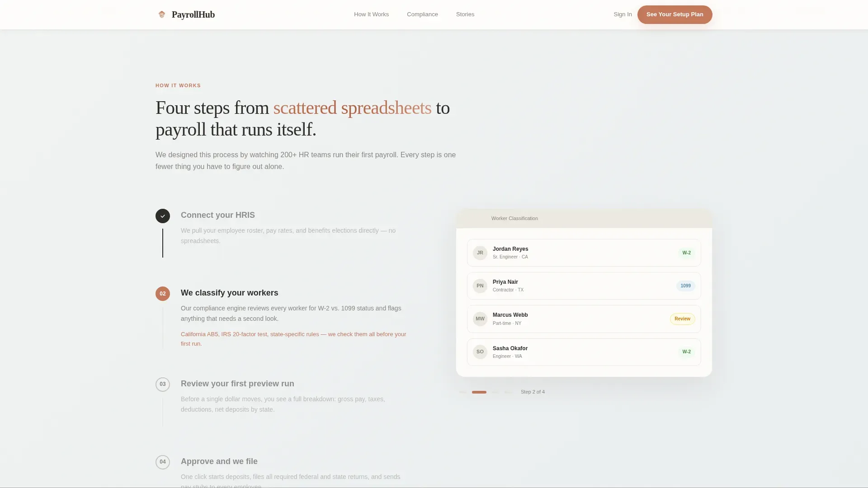Click the Jordan Reyes name
The image size is (868, 488).
click(x=510, y=249)
